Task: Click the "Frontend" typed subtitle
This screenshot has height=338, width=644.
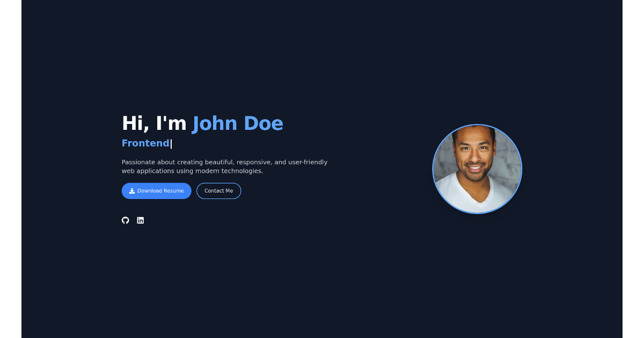Action: point(145,143)
